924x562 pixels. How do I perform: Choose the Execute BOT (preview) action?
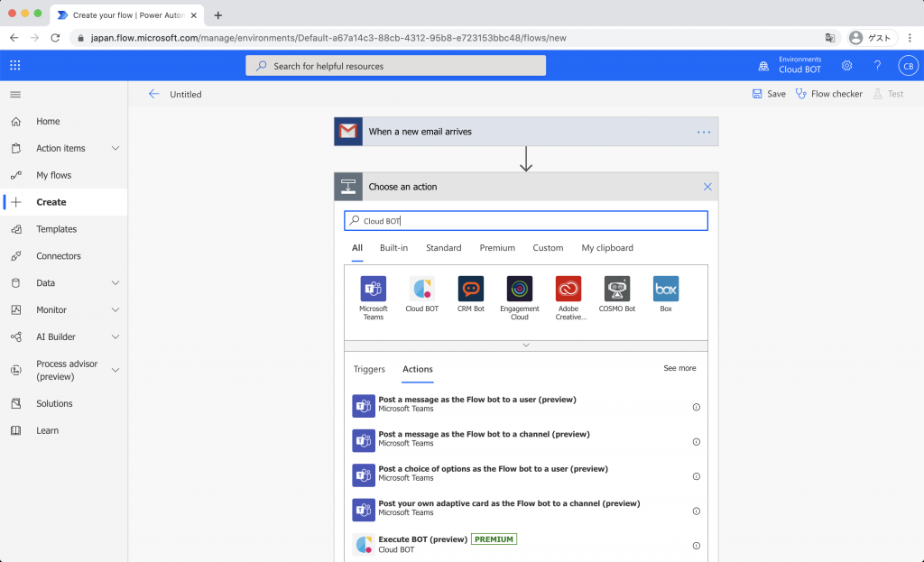526,544
